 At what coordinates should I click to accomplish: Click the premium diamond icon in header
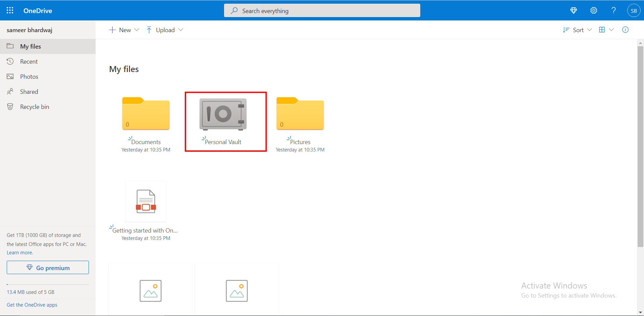pos(574,10)
